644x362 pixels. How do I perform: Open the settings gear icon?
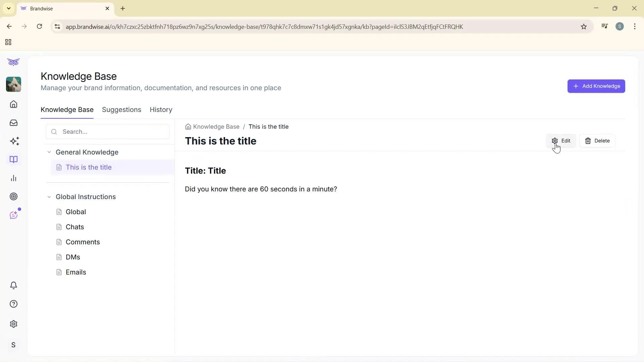click(13, 324)
